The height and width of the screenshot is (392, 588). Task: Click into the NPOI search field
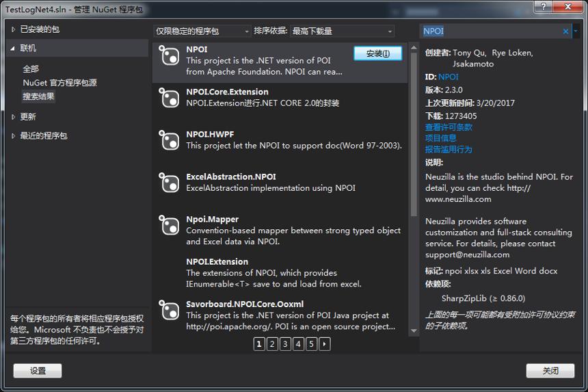point(491,31)
